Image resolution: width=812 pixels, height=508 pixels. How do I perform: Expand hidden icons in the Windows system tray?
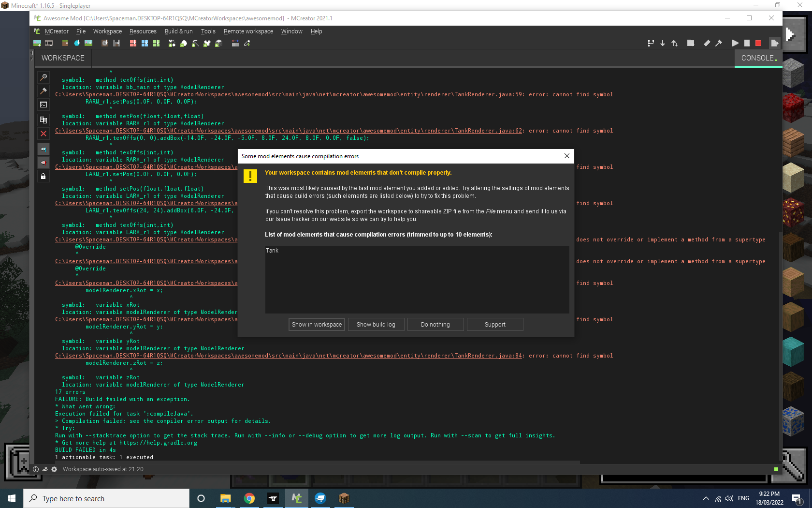pos(705,498)
